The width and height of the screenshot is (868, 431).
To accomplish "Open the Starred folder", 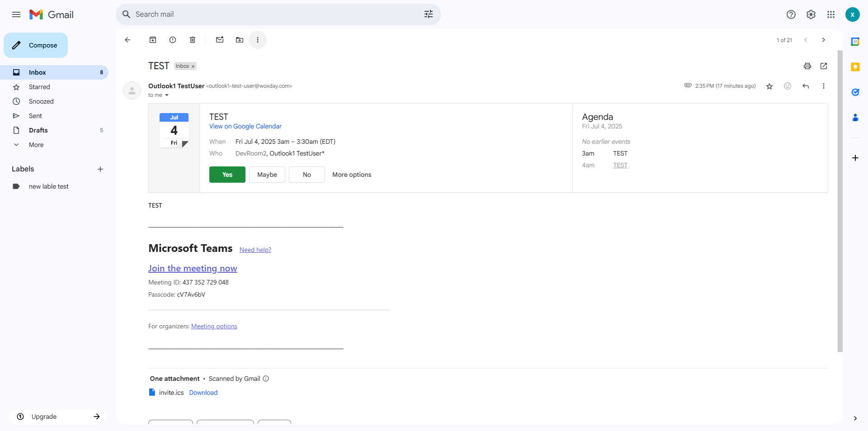I will coord(54,87).
